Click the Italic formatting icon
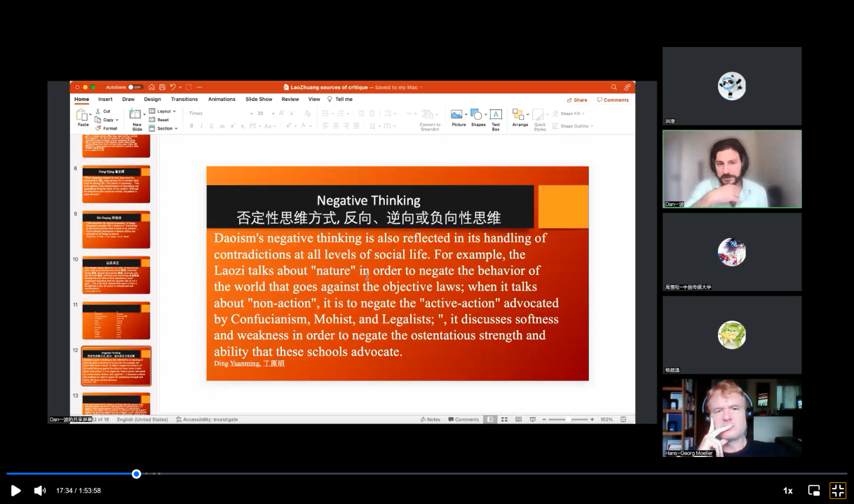 point(201,126)
